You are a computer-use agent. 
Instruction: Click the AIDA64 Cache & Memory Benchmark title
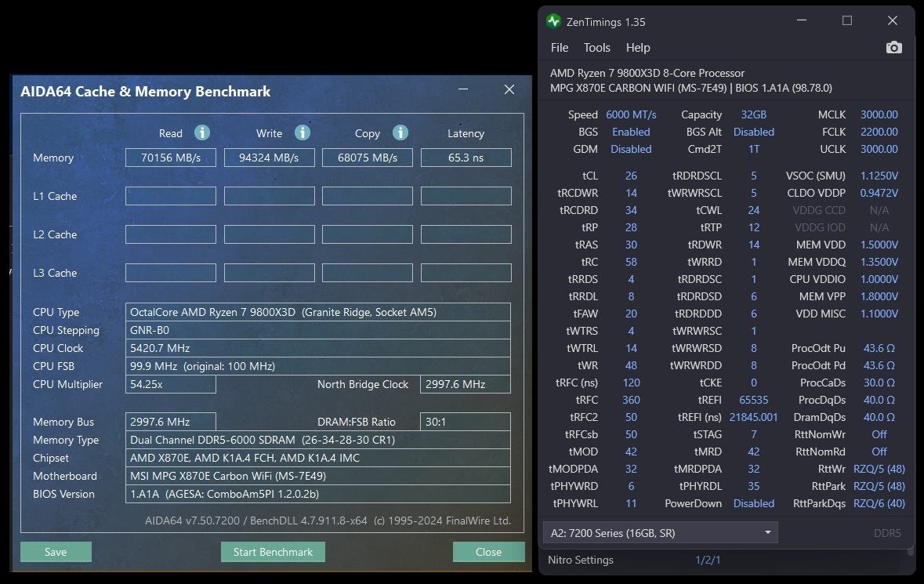145,92
